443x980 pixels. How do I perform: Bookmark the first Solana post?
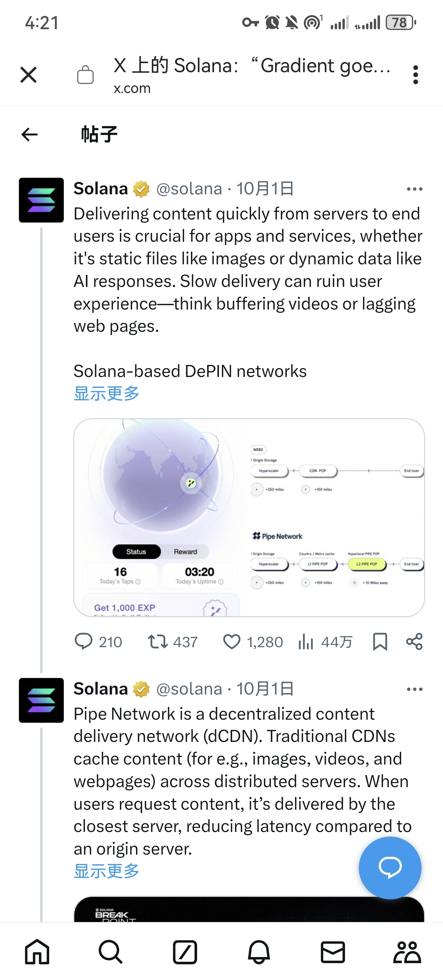tap(380, 641)
